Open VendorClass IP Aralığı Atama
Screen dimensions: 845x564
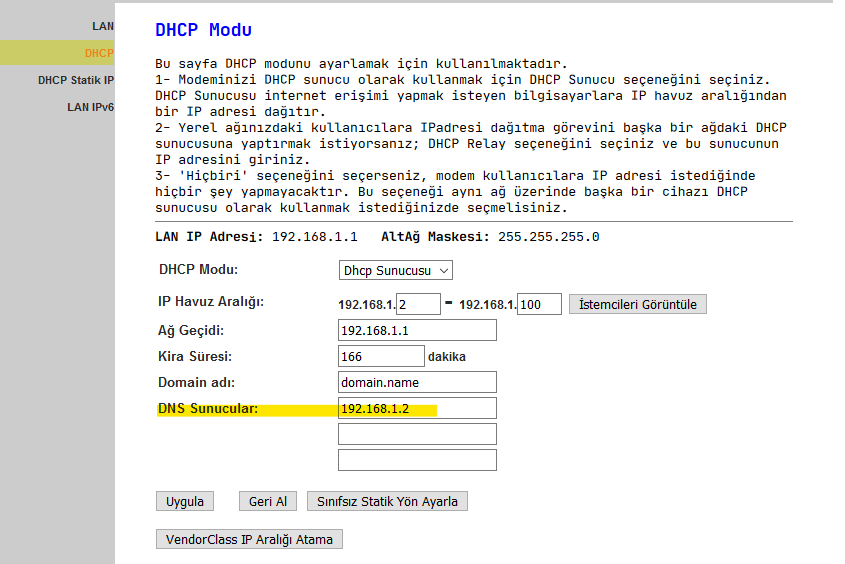249,539
